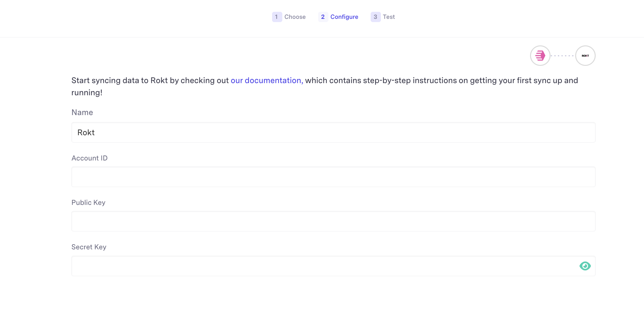Go back to the Choose step
This screenshot has width=644, height=312.
(295, 17)
